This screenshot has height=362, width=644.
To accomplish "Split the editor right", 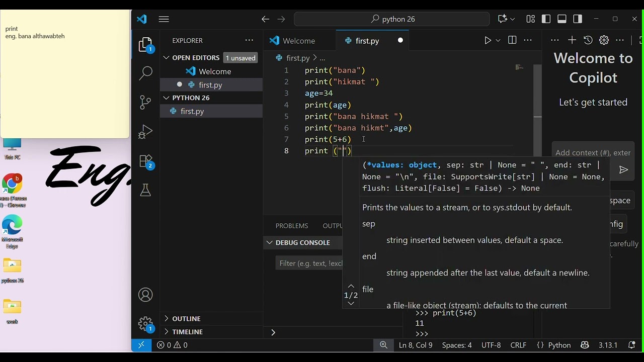I will [x=512, y=40].
